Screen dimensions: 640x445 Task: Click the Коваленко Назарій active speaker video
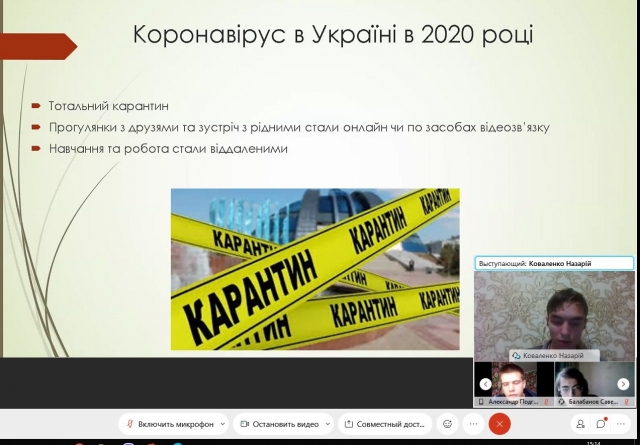pos(554,316)
